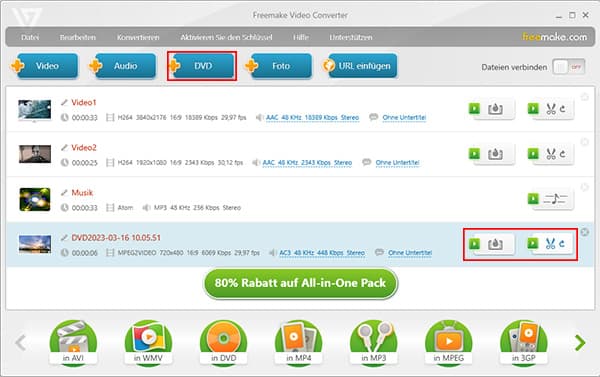Open the cut/rotate editor for Video1
The height and width of the screenshot is (377, 600).
(551, 109)
